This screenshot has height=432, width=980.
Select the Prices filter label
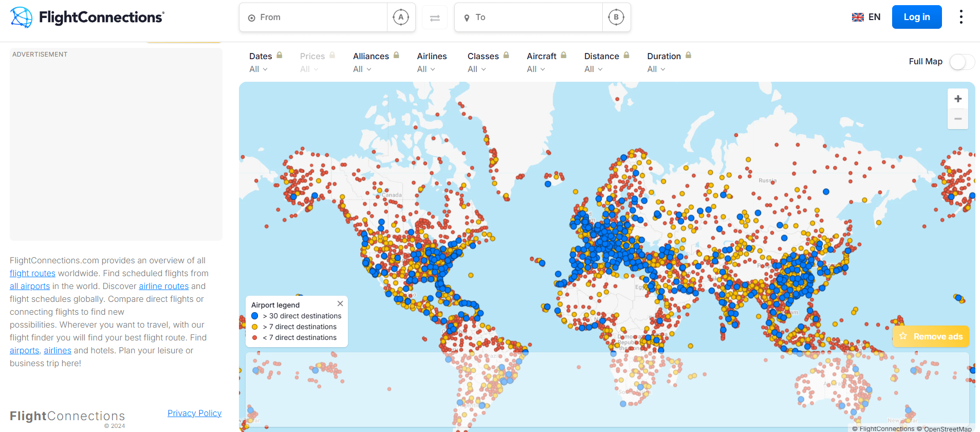click(312, 56)
